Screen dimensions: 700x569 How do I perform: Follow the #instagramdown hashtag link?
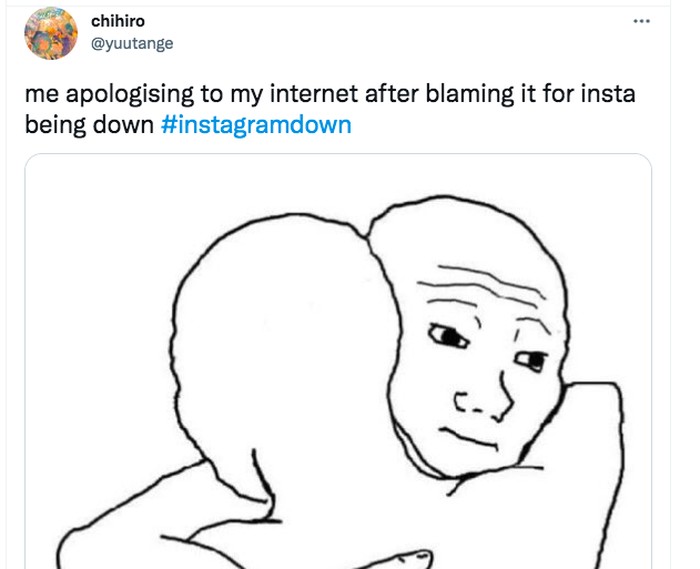(256, 125)
